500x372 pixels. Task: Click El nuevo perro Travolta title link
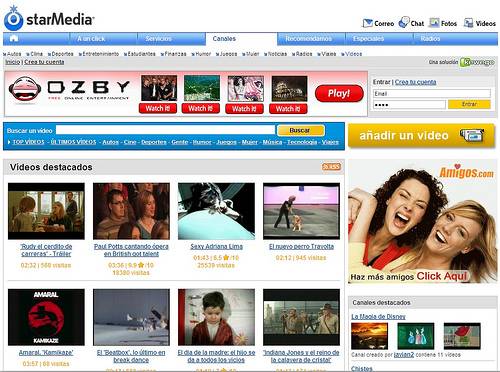301,247
